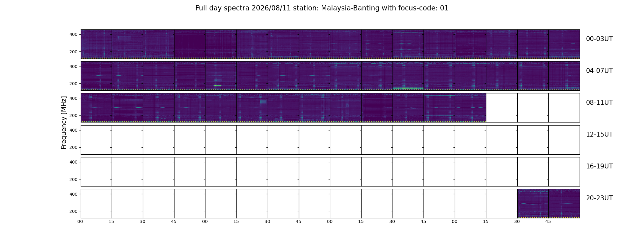Click the "16-19UT" row label
The height and width of the screenshot is (245, 644).
(599, 166)
